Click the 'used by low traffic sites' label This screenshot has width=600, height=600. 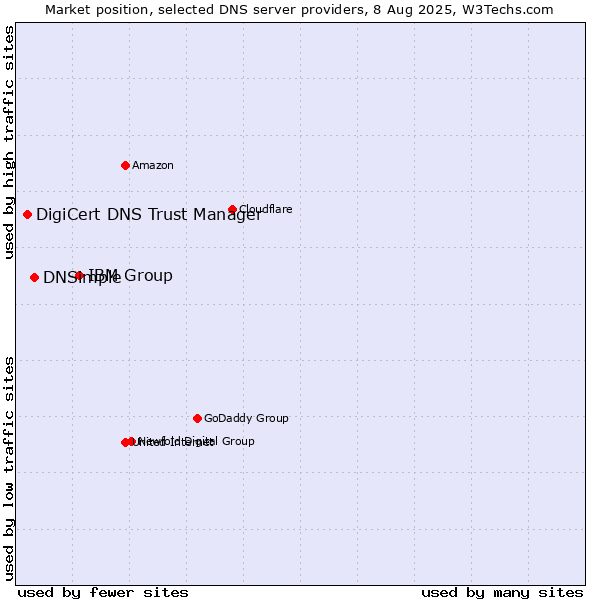tap(8, 469)
